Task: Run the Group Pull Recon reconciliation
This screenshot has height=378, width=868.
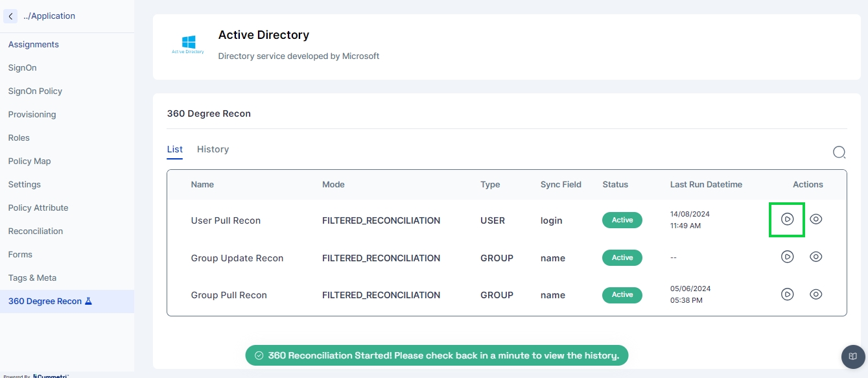Action: (x=787, y=294)
